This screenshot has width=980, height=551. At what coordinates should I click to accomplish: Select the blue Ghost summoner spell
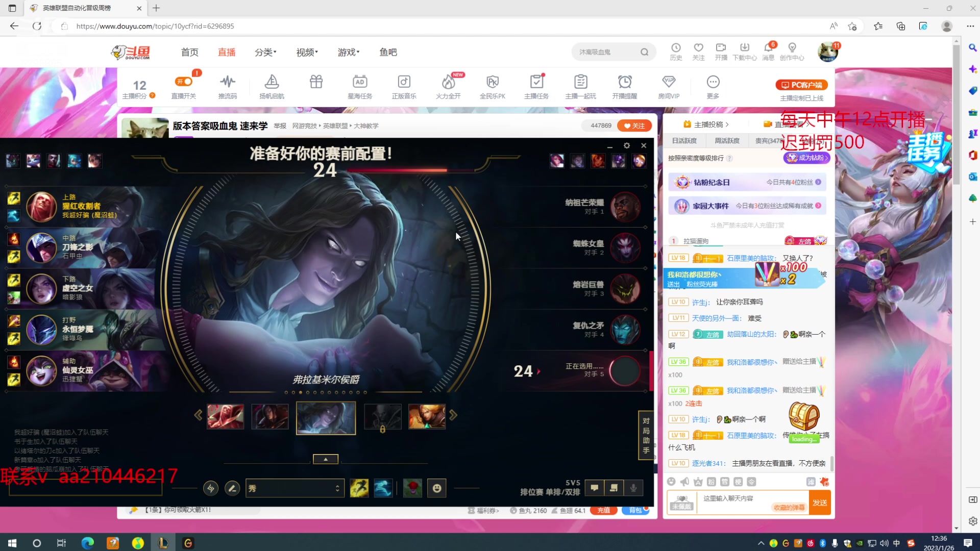coord(383,488)
